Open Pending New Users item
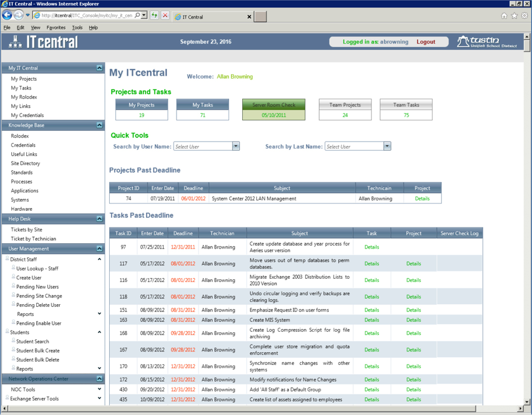 click(37, 287)
